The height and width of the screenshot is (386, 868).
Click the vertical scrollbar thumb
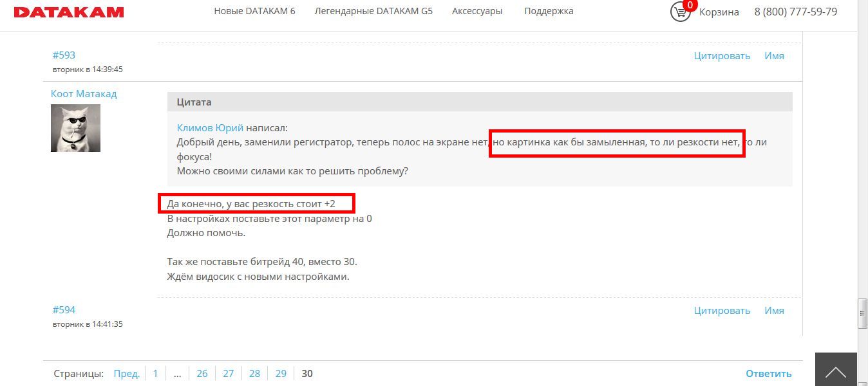pos(862,313)
